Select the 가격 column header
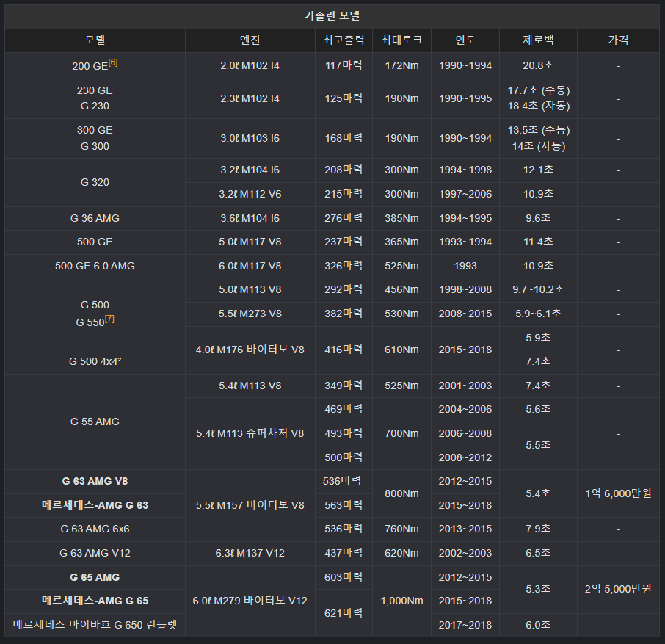 click(x=618, y=40)
